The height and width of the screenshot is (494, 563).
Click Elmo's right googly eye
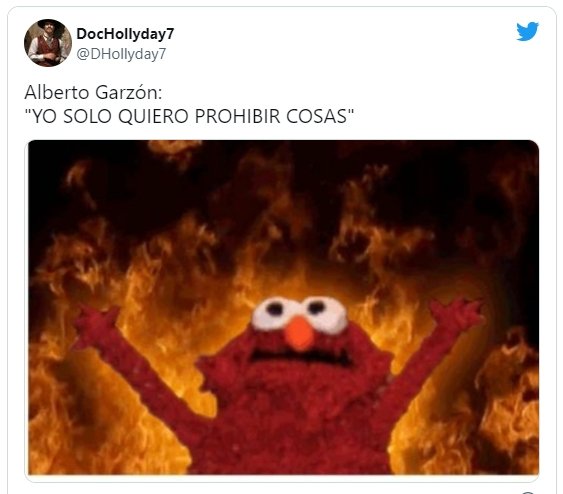click(324, 313)
